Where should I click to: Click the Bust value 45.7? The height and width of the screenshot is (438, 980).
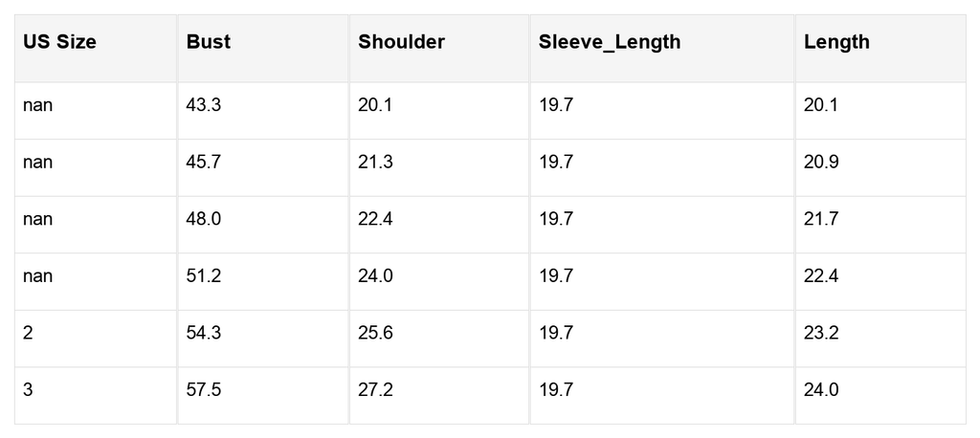click(203, 162)
